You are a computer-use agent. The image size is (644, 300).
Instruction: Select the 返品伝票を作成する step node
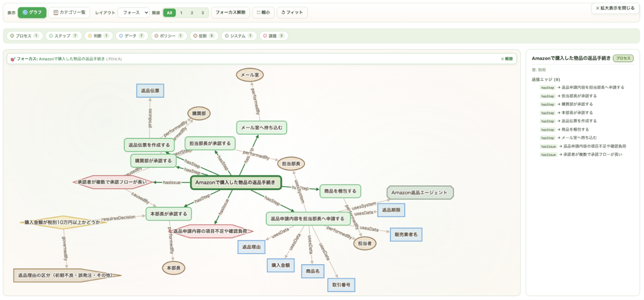pos(149,145)
